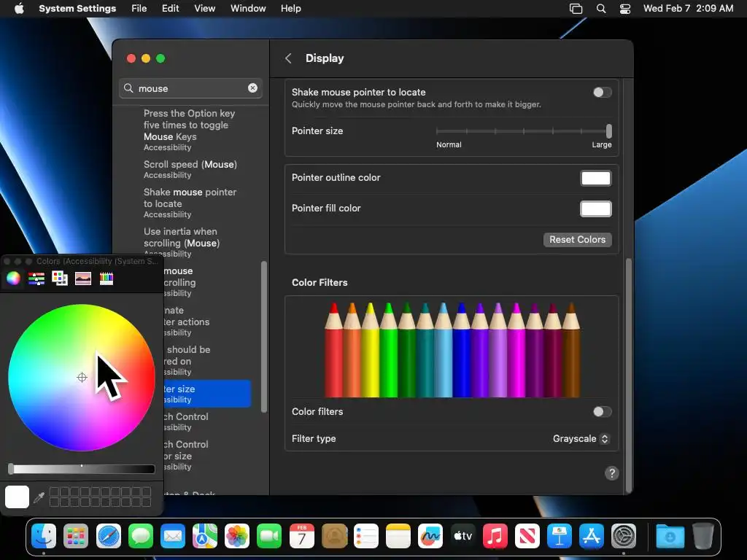Image resolution: width=747 pixels, height=560 pixels.
Task: Open Contacts from the Dock
Action: pos(334,536)
